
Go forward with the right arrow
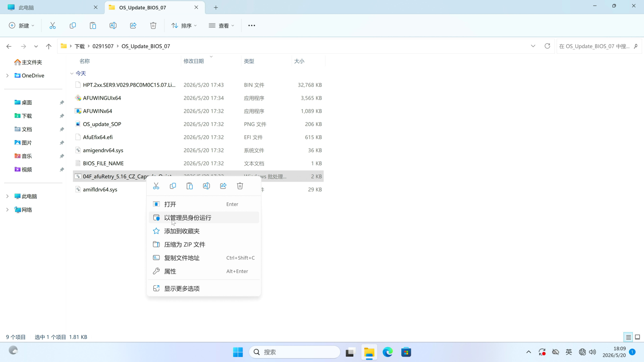coord(23,46)
